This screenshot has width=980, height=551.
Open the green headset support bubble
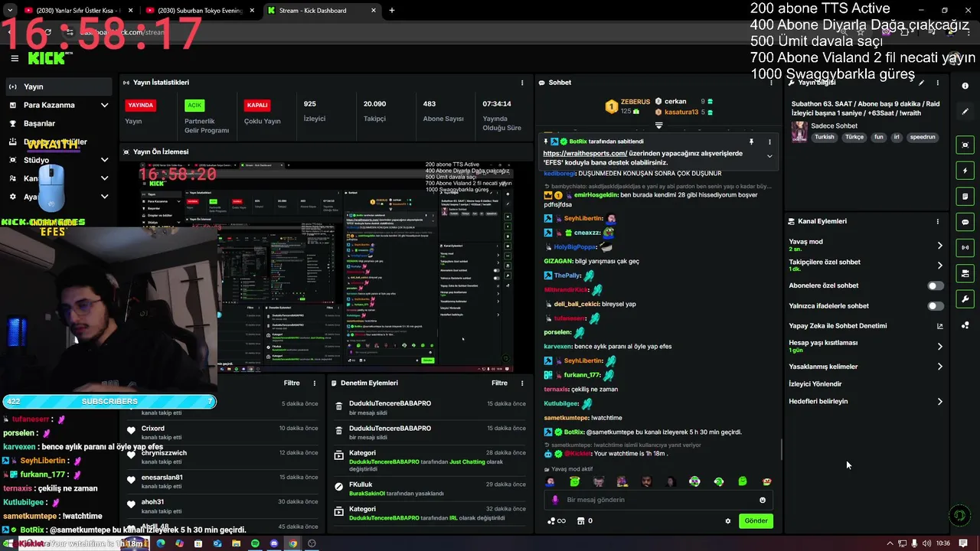959,516
